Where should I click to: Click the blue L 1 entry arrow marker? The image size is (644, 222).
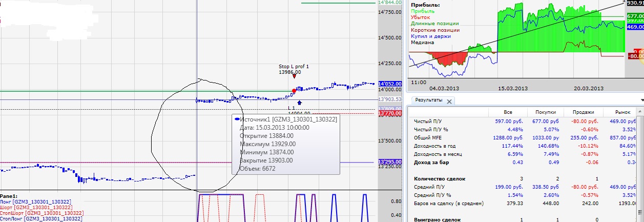pyautogui.click(x=300, y=103)
